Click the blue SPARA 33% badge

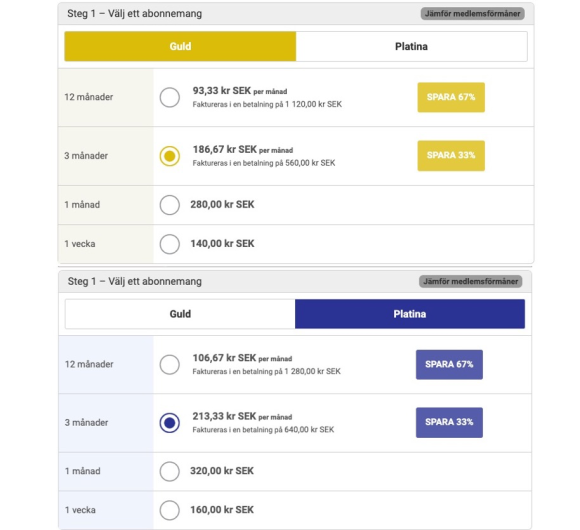449,422
